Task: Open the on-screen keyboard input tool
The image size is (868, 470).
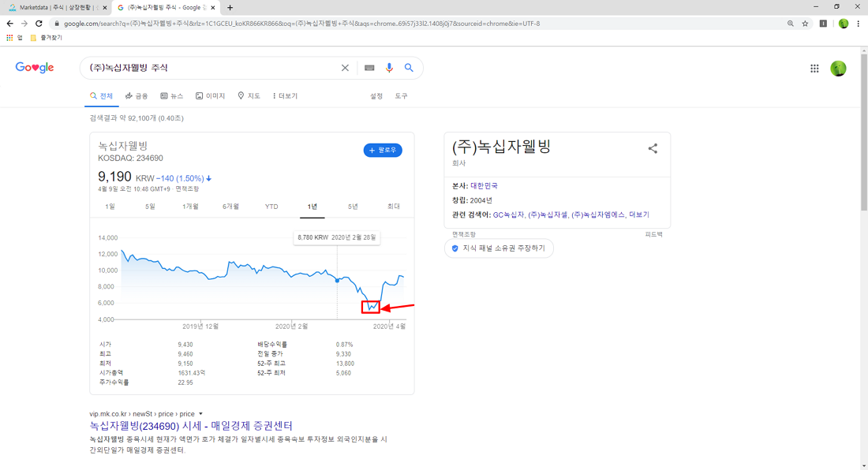Action: click(x=369, y=68)
